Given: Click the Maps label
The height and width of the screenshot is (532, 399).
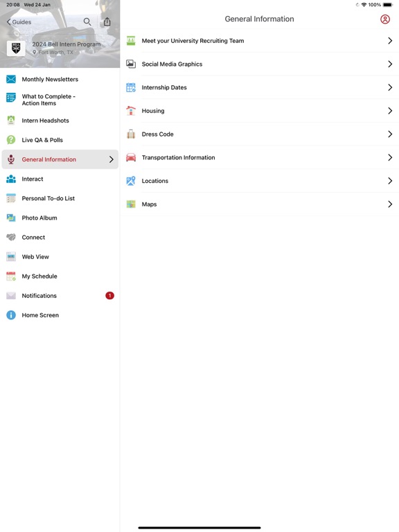Looking at the screenshot, I should click(x=149, y=204).
